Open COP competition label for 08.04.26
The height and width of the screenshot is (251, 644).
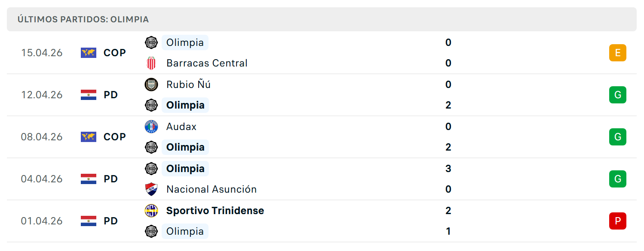(x=115, y=137)
